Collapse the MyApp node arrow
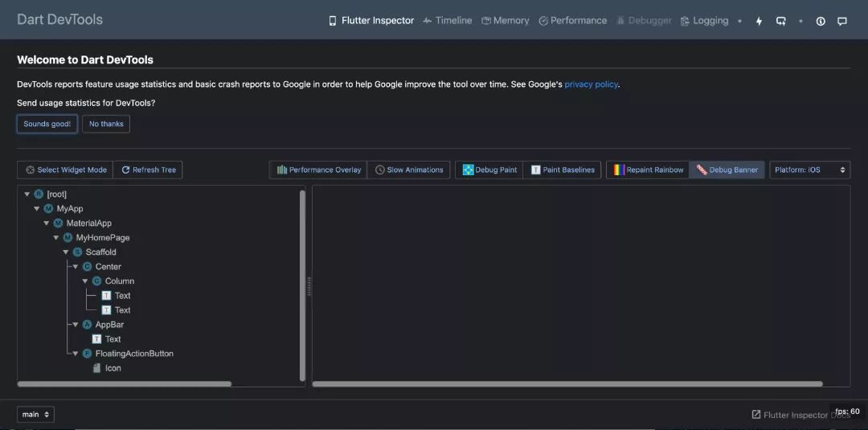Image resolution: width=868 pixels, height=430 pixels. coord(36,209)
